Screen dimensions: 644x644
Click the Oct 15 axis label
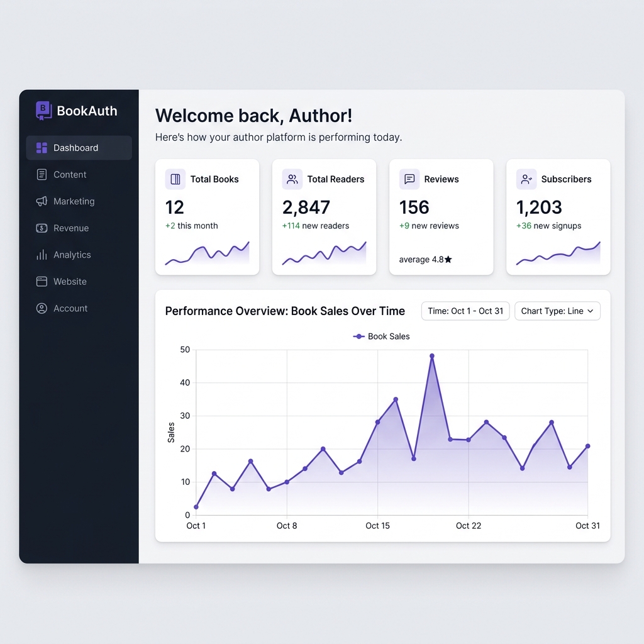pos(377,526)
